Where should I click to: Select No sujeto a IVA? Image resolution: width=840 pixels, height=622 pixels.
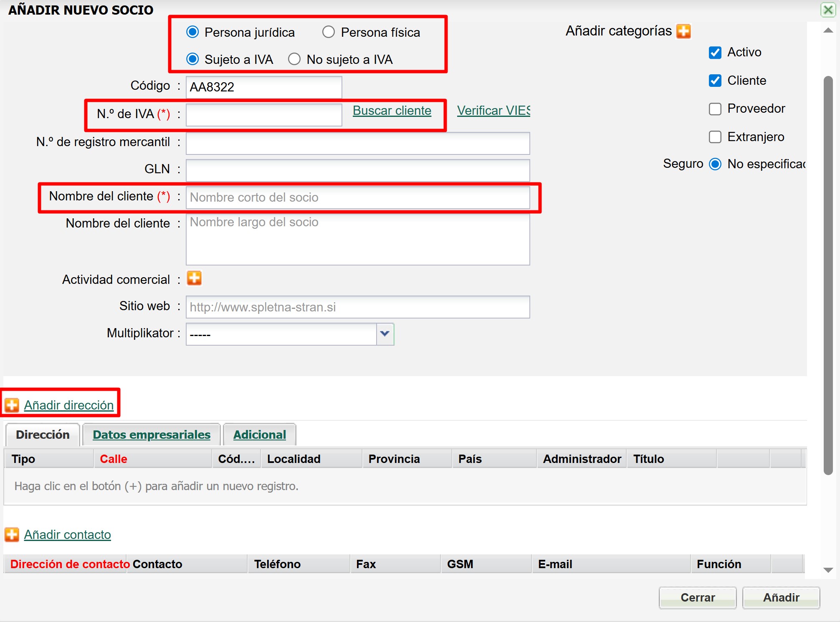pos(294,59)
